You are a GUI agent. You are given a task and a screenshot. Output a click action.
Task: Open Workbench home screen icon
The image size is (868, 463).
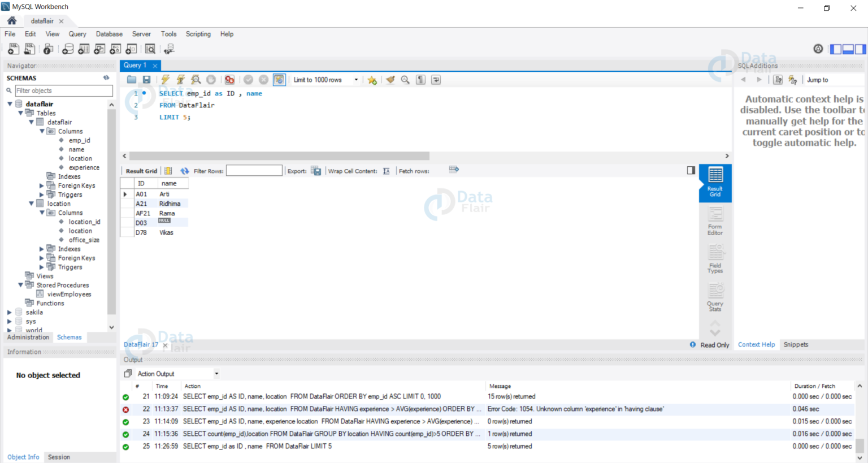(x=12, y=20)
